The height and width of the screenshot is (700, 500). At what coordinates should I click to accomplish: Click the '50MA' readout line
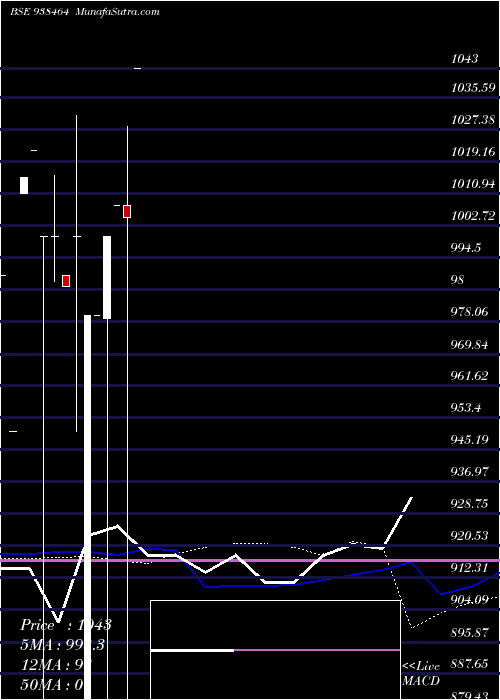tap(52, 683)
